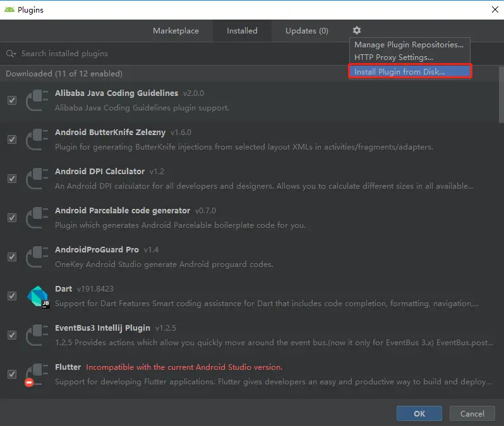Click the v1.6.0 ButterKnife version label

[181, 133]
